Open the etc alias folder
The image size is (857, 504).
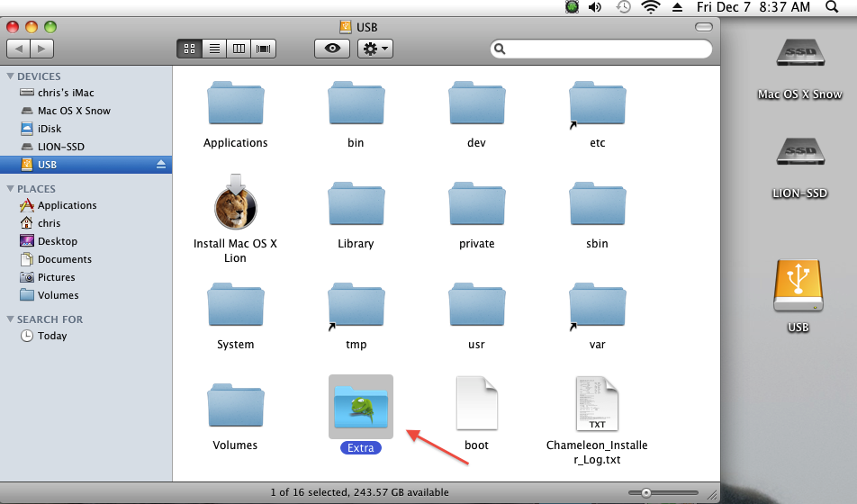click(x=597, y=103)
